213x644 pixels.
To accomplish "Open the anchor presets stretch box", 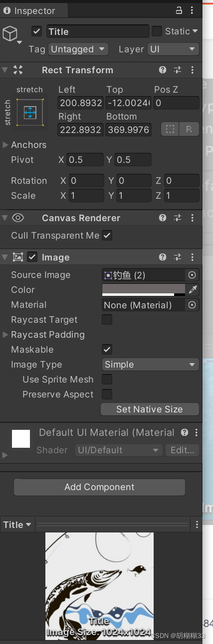I will click(x=30, y=112).
